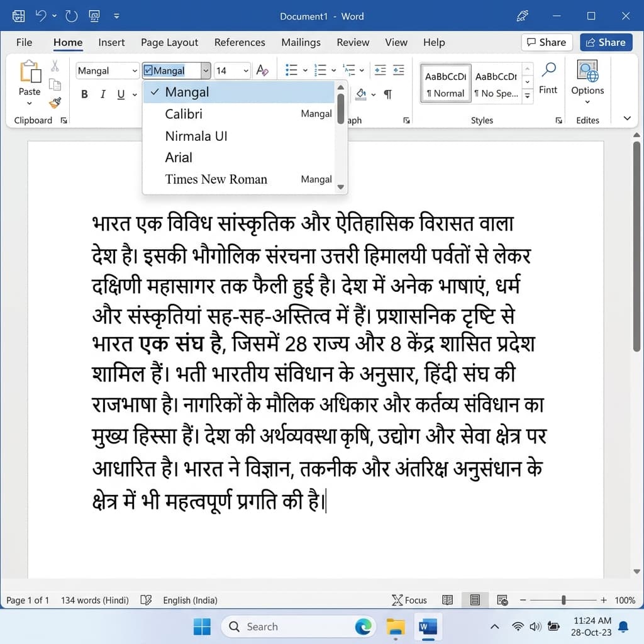
Task: Click the Copy icon
Action: click(x=55, y=85)
